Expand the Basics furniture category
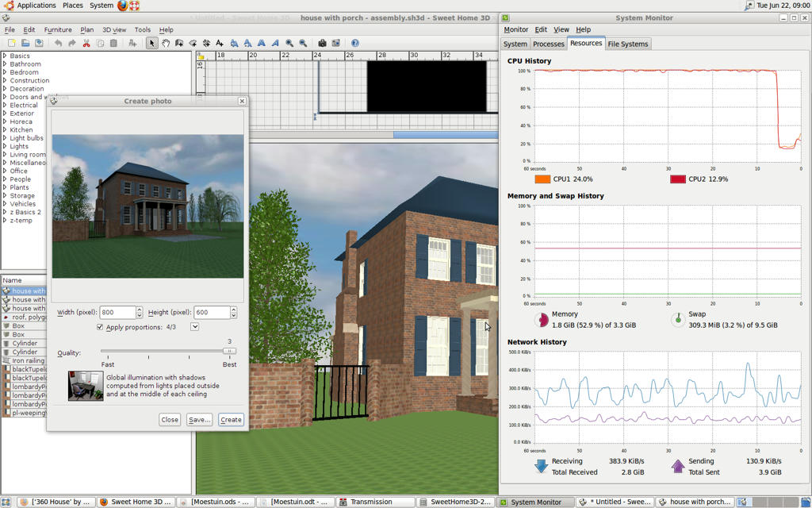The height and width of the screenshot is (508, 812). click(5, 56)
